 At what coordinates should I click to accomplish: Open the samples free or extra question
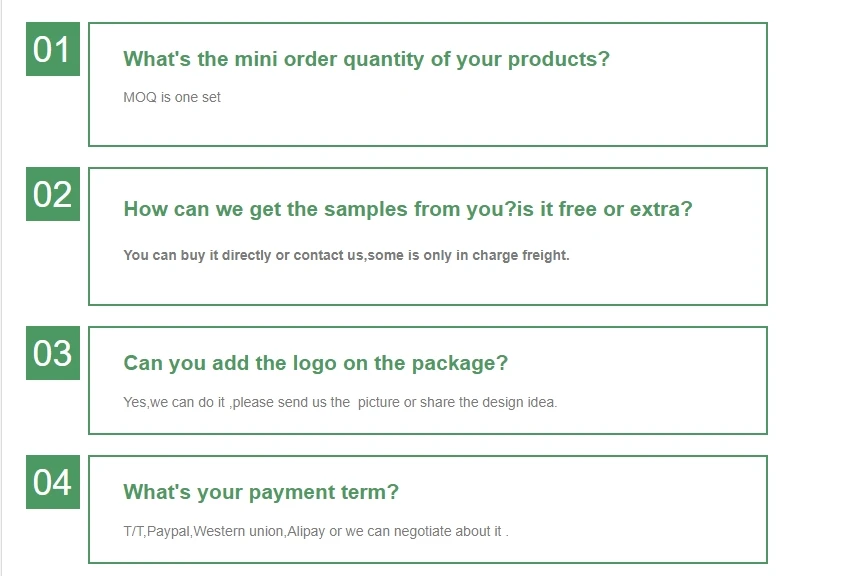pos(407,209)
